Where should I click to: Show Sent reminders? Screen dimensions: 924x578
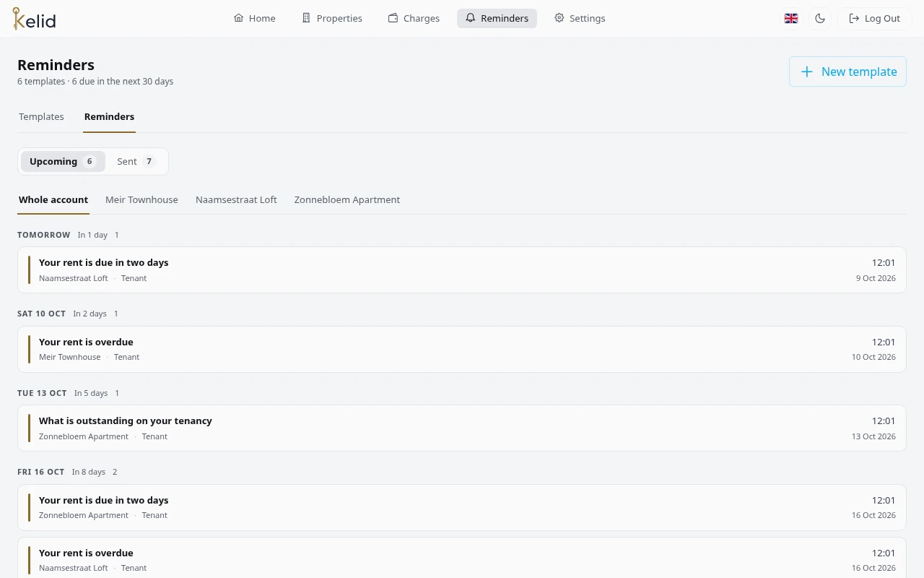click(x=136, y=162)
